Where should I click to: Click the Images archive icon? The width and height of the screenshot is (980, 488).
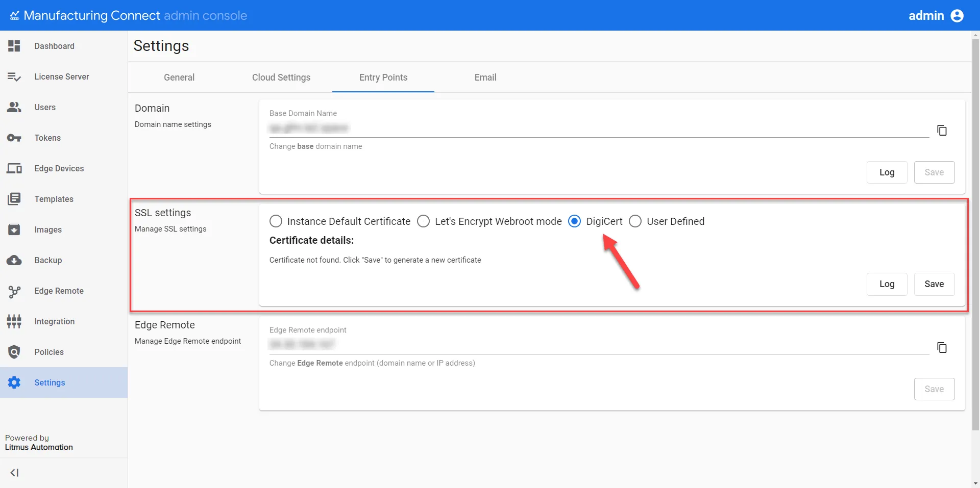(14, 229)
